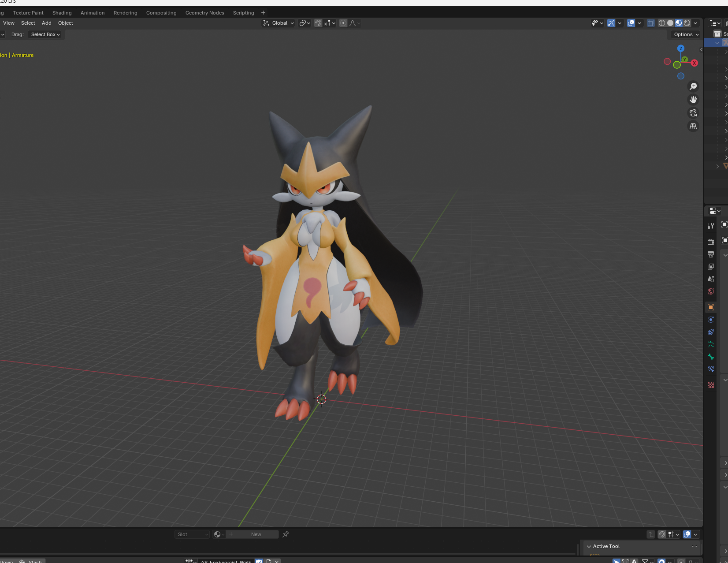Collapse the selected armature row in Outliner

tap(717, 43)
